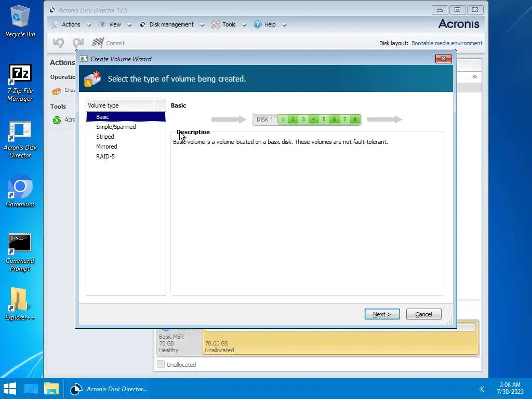Click the Unallocated legend swatch

[x=161, y=364]
